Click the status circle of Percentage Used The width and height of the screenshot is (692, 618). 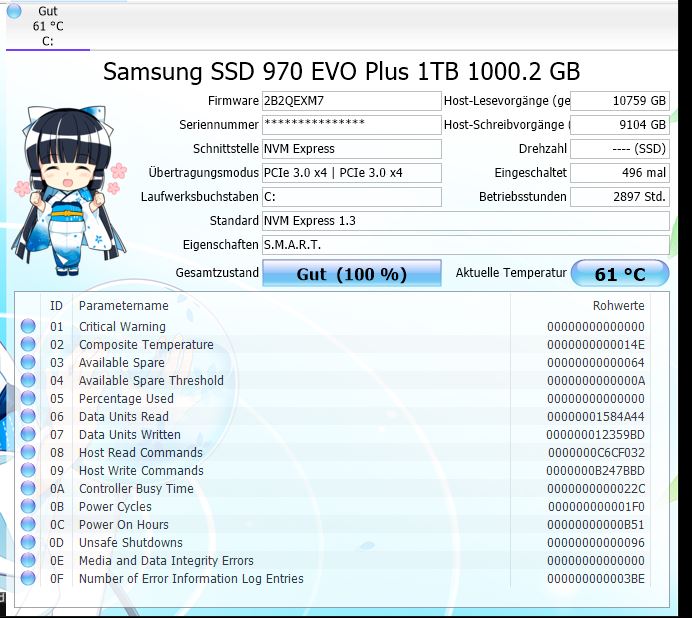tap(28, 398)
